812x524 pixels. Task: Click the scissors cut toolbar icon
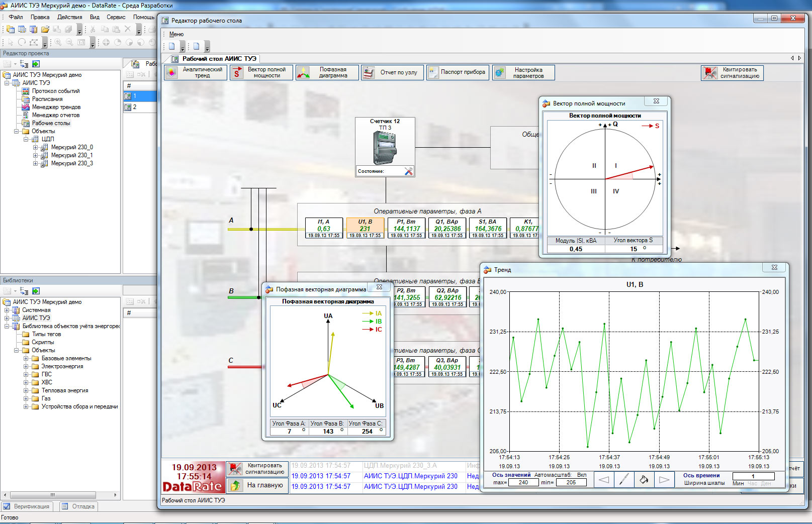(x=93, y=29)
